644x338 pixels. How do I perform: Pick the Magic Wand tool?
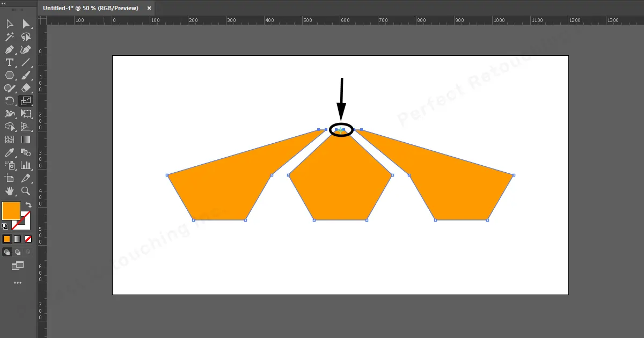point(10,37)
